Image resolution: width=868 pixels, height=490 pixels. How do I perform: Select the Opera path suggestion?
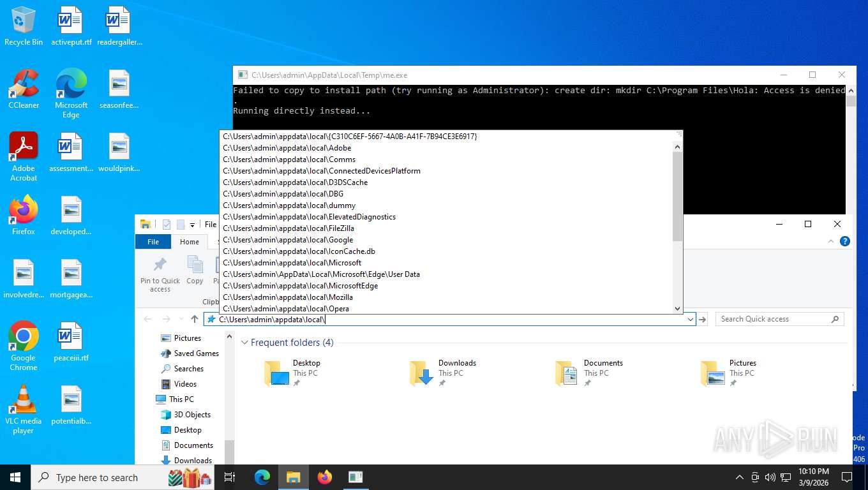[x=446, y=309]
